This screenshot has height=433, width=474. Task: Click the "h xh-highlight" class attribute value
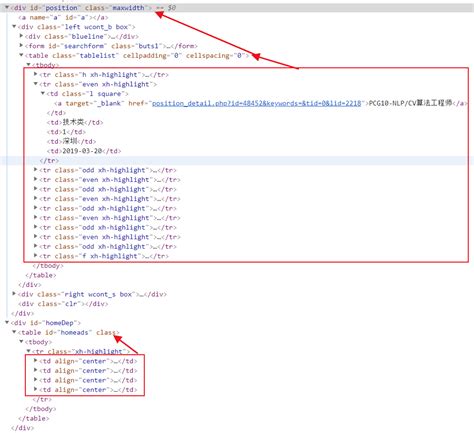pos(110,75)
